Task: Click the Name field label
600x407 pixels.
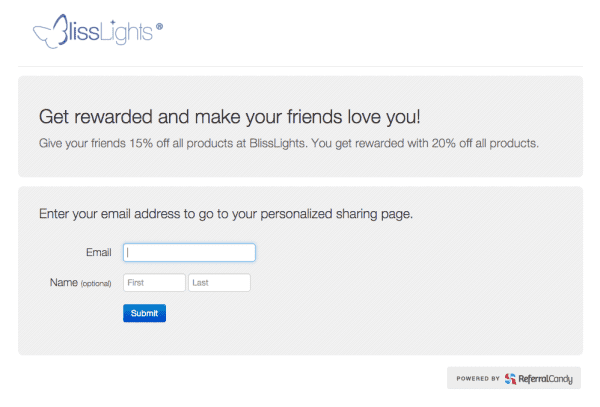Action: 64,283
